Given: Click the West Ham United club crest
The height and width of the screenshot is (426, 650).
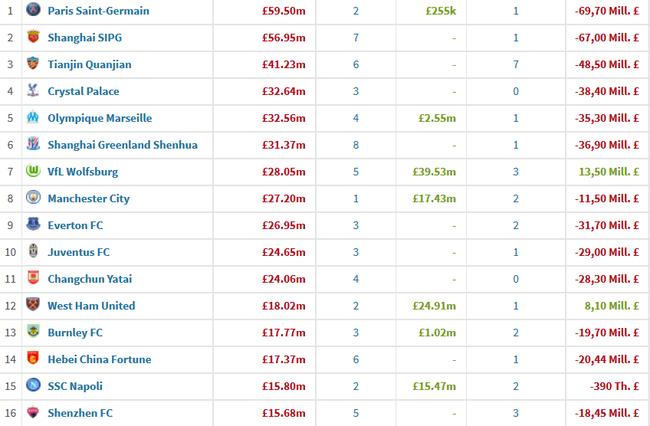Looking at the screenshot, I should (x=31, y=305).
